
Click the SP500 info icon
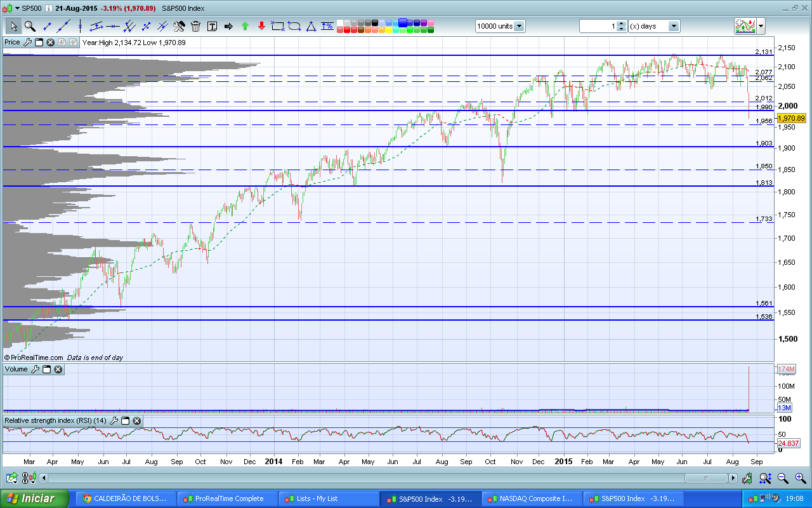[48, 8]
